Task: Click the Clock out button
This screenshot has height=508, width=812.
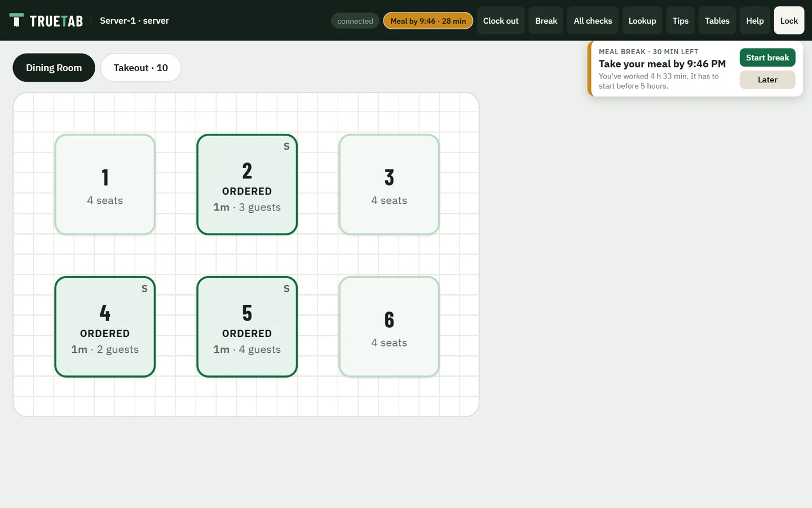Action: click(501, 21)
